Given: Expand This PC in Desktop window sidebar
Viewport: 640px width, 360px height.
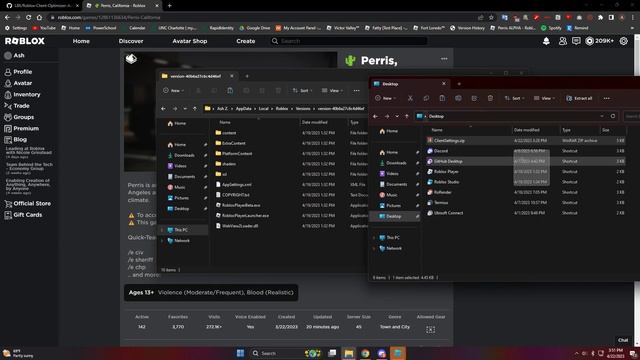Looking at the screenshot, I should click(374, 238).
